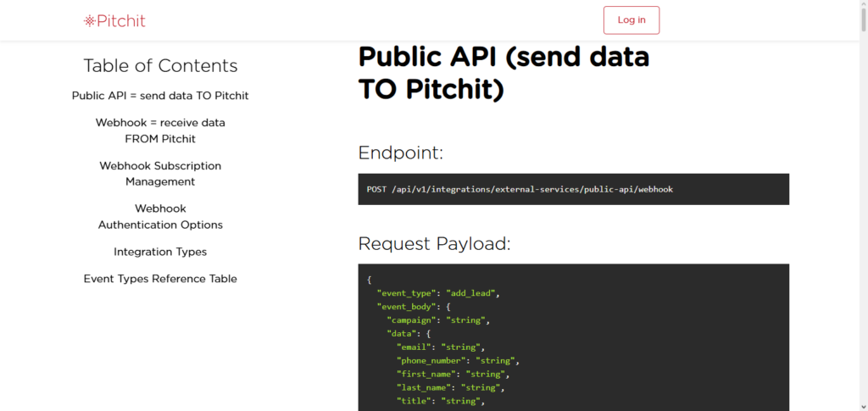Viewport: 868px width, 411px height.
Task: Click the vertical scrollbar thumb
Action: point(863,19)
